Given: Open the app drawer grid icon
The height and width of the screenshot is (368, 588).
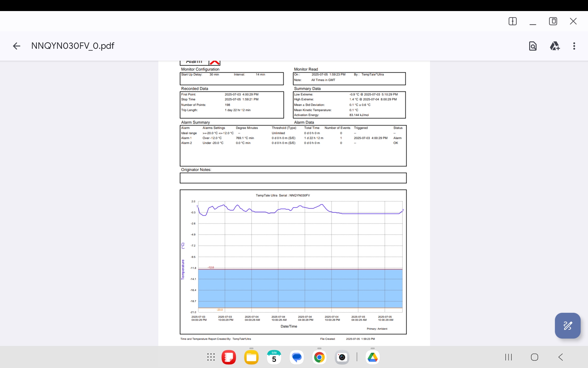Looking at the screenshot, I should (x=211, y=357).
